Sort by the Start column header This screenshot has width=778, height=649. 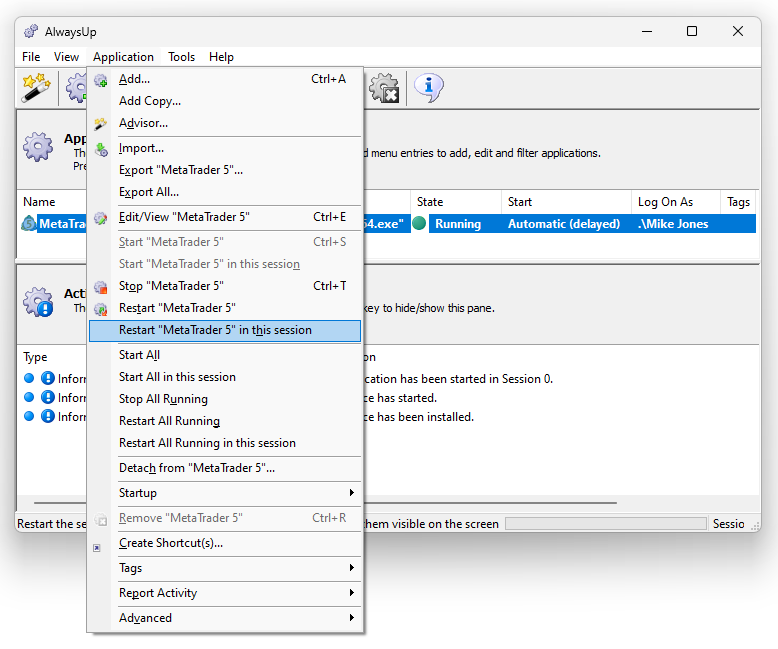[x=566, y=202]
